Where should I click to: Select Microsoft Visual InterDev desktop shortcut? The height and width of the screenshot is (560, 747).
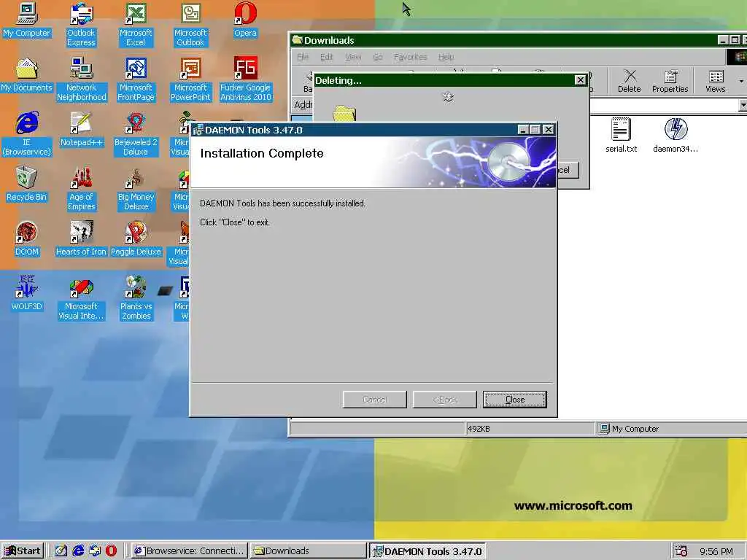81,298
